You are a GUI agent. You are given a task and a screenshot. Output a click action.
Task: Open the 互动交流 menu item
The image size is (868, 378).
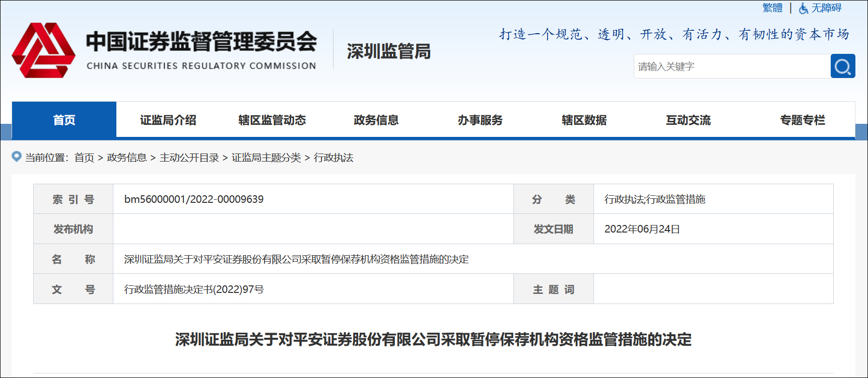click(x=688, y=120)
